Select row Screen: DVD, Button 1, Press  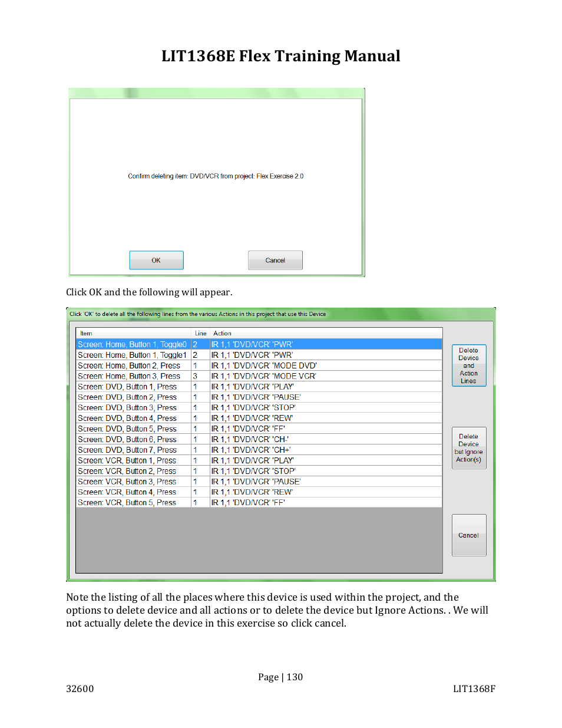259,387
